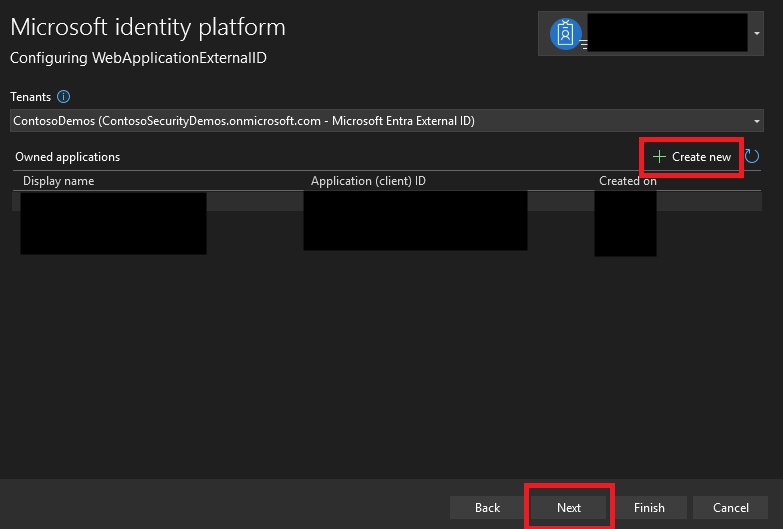Viewport: 783px width, 529px height.
Task: Click the Next button
Action: 569,508
